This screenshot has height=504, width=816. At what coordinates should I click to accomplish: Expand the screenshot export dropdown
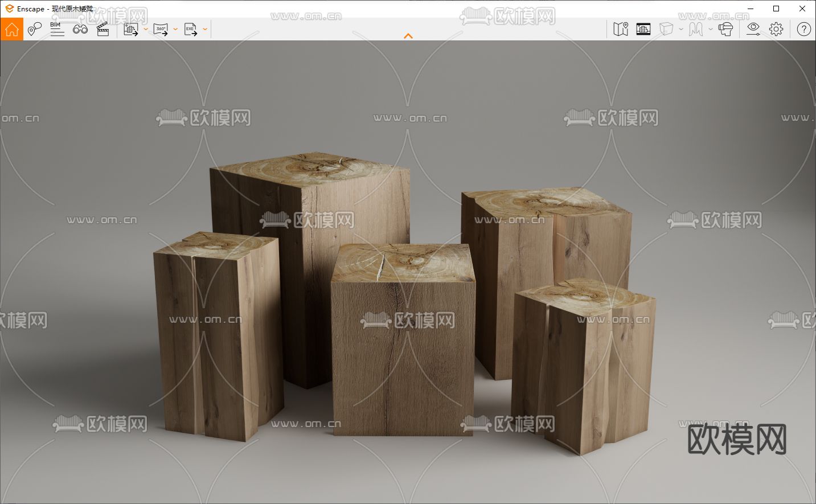[146, 29]
